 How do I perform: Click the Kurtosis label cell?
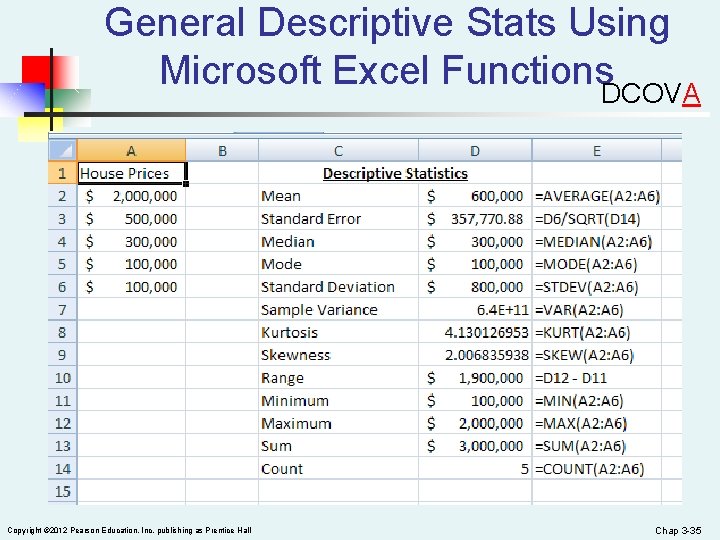pos(338,332)
